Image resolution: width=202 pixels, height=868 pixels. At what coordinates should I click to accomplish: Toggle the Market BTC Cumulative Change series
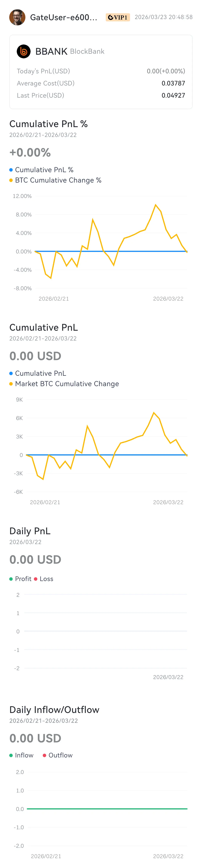click(x=67, y=384)
